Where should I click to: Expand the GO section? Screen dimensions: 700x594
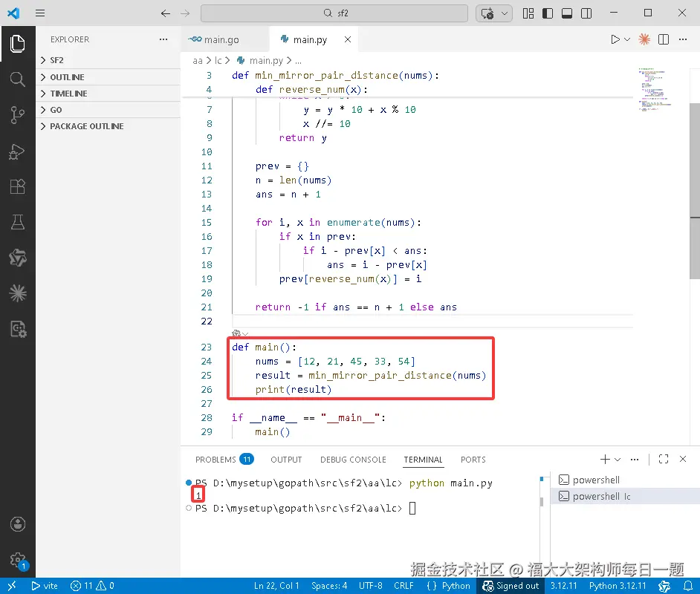coord(108,110)
